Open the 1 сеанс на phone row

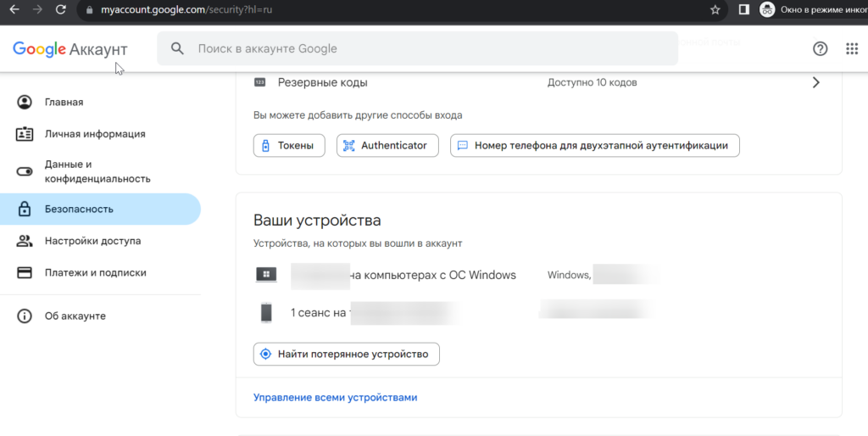pos(538,312)
